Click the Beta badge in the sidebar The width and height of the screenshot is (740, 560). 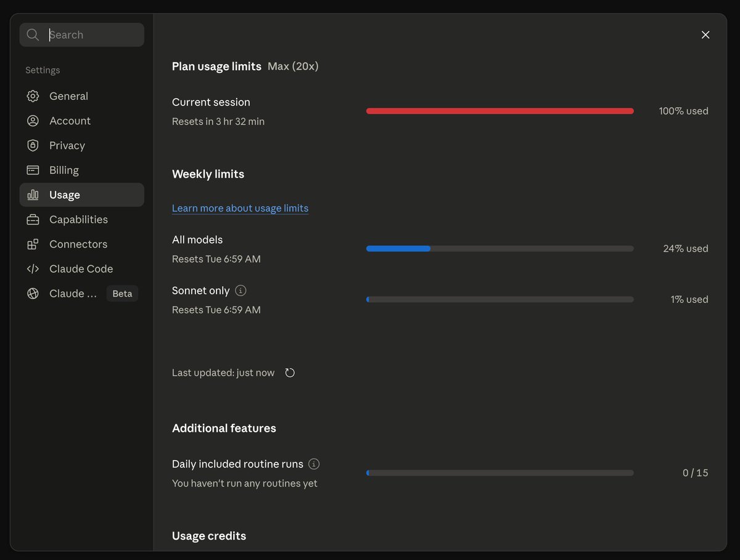pos(122,294)
